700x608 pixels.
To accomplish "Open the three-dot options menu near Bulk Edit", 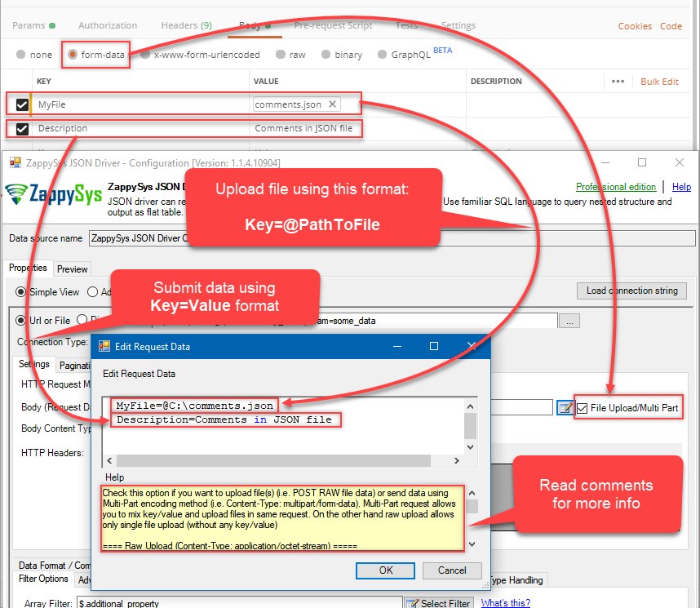I will 618,81.
